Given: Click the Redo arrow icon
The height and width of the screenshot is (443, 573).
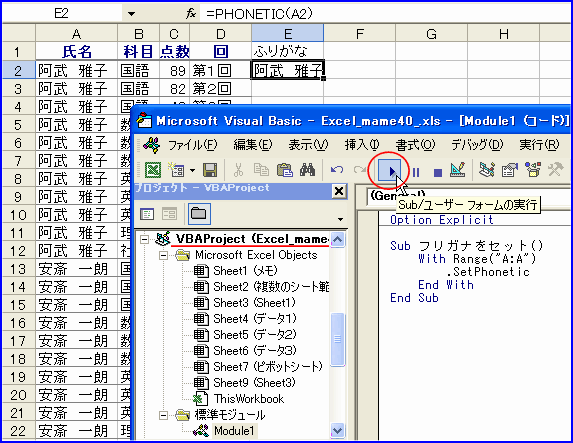Looking at the screenshot, I should [x=360, y=170].
